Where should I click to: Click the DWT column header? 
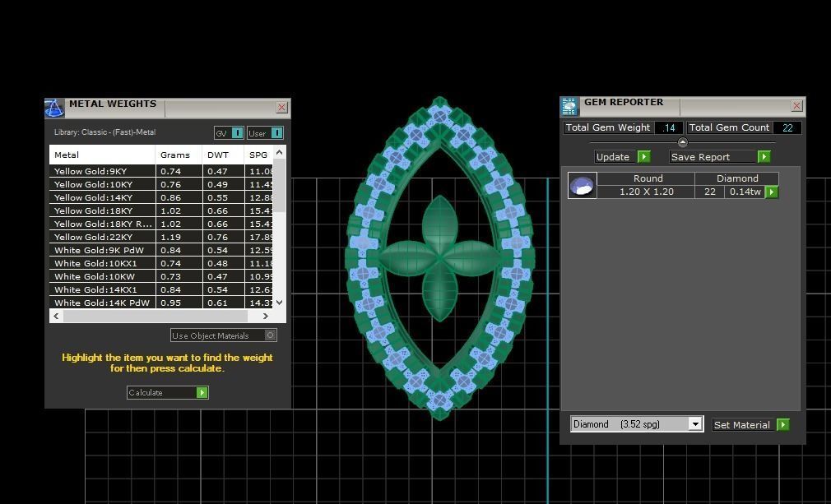223,155
